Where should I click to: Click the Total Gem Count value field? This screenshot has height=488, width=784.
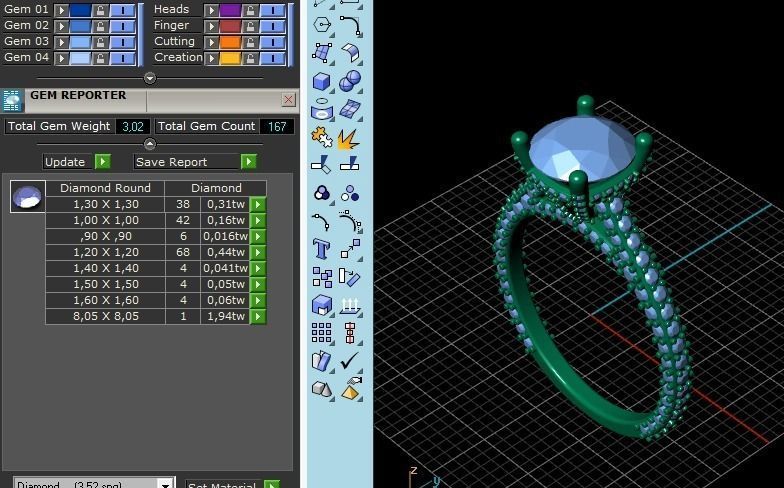tap(277, 126)
